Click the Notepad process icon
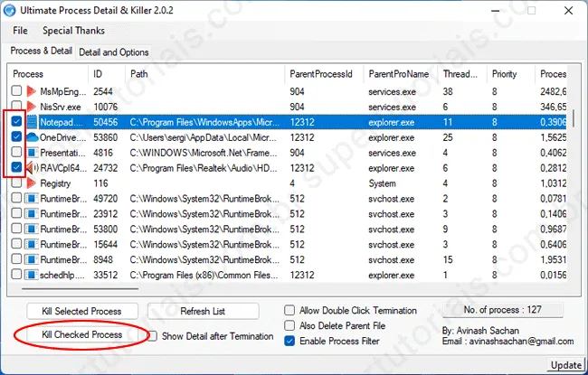The width and height of the screenshot is (588, 375). point(33,122)
